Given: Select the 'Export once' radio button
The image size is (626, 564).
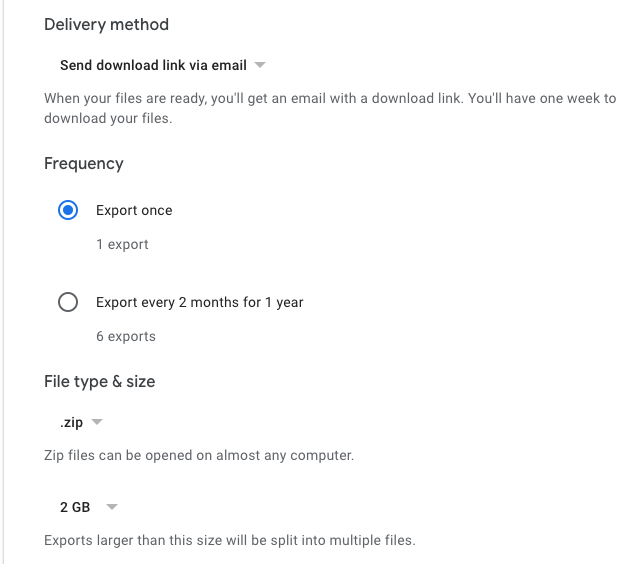Looking at the screenshot, I should coord(68,210).
